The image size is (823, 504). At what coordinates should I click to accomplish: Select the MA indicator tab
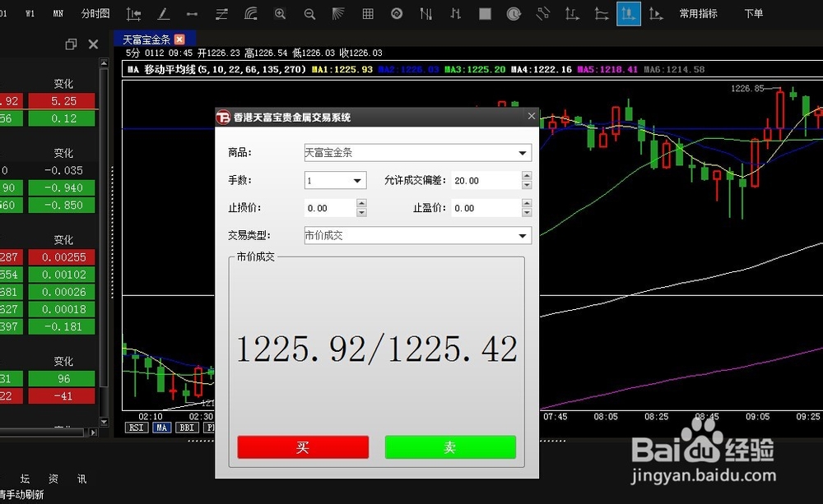(x=161, y=428)
